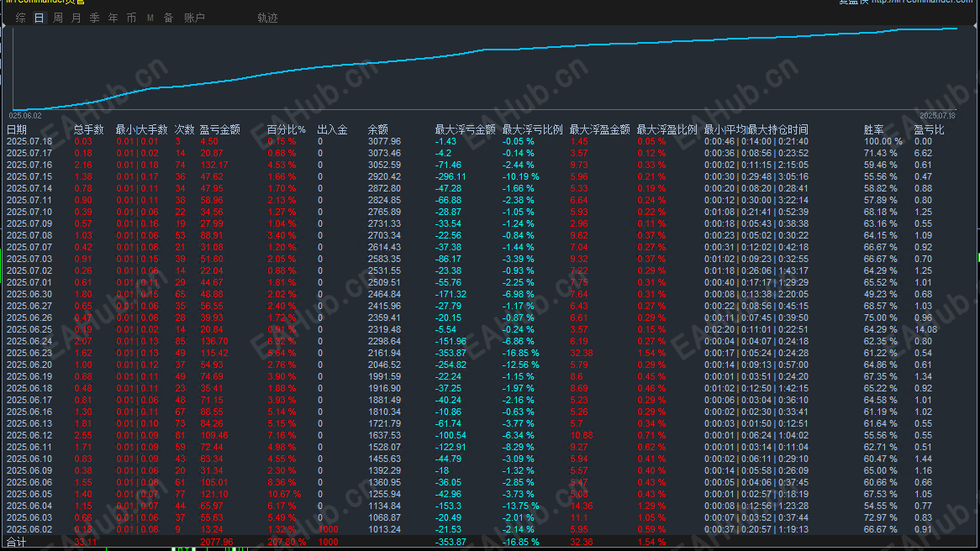Click the total profit 2077.96 in the 合计 row
Screen dimensions: 980x551
217,542
